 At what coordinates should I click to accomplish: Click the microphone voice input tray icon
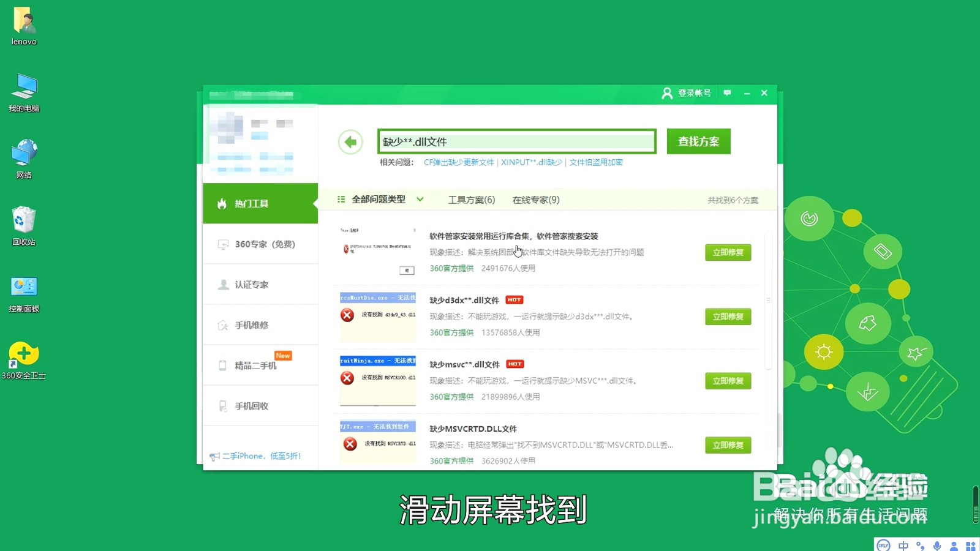(x=937, y=545)
